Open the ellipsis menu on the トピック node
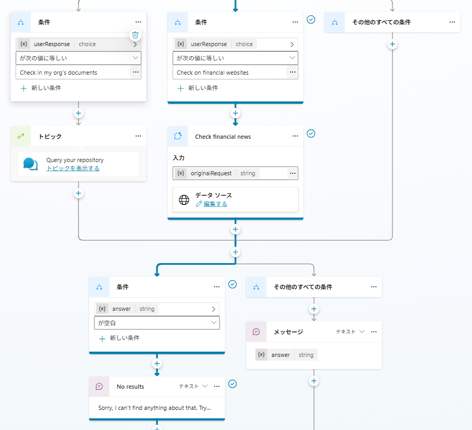Image resolution: width=472 pixels, height=430 pixels. [x=138, y=136]
